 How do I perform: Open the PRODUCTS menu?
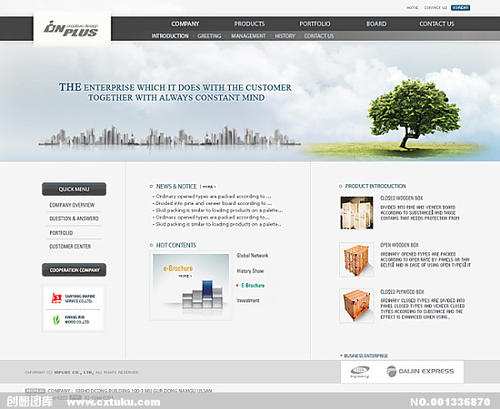249,24
